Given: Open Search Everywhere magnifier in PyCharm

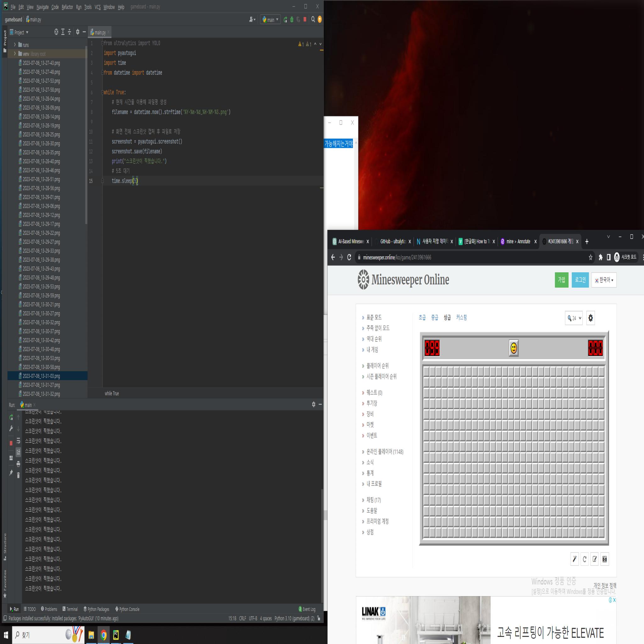Looking at the screenshot, I should click(x=313, y=20).
